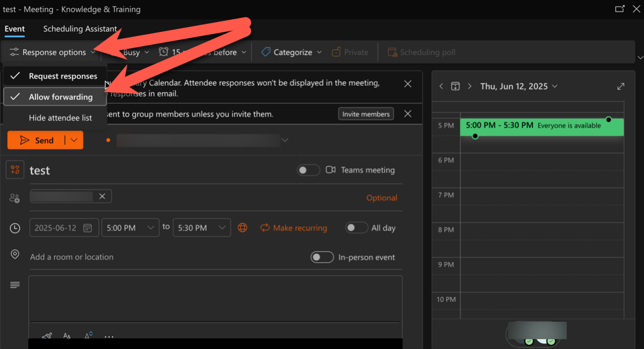Open the 5:30 PM end time dropdown
The height and width of the screenshot is (349, 644).
202,228
